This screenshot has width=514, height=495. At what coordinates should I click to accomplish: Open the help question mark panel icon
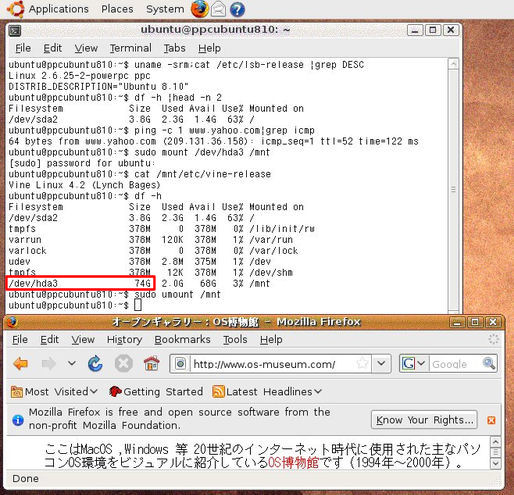click(x=237, y=10)
